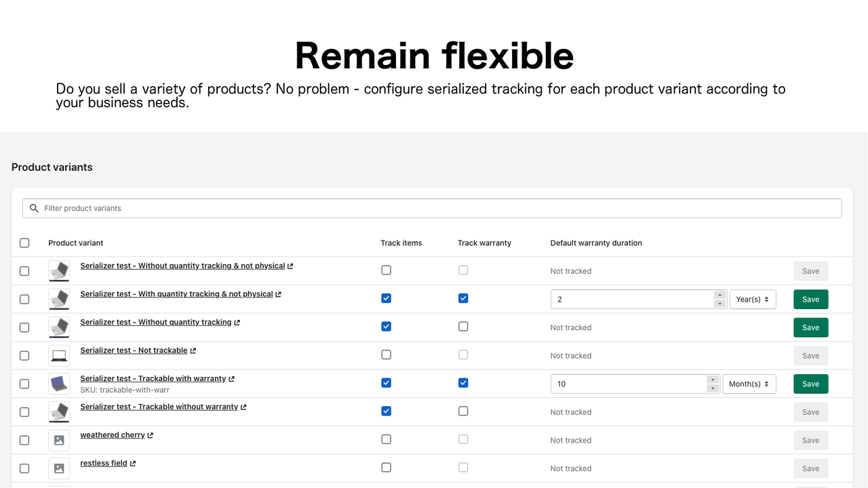Disable Track warranty for "With quantity tracking & not physical"

click(463, 298)
